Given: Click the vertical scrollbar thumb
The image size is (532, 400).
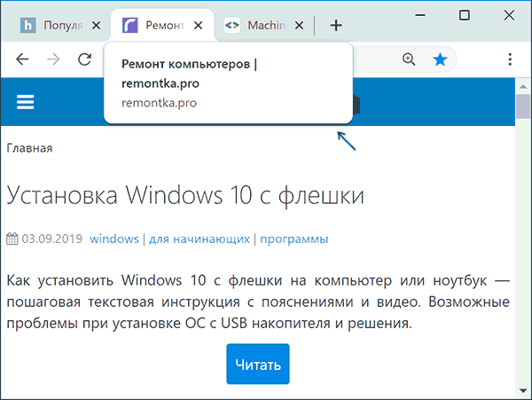Looking at the screenshot, I should 523,106.
